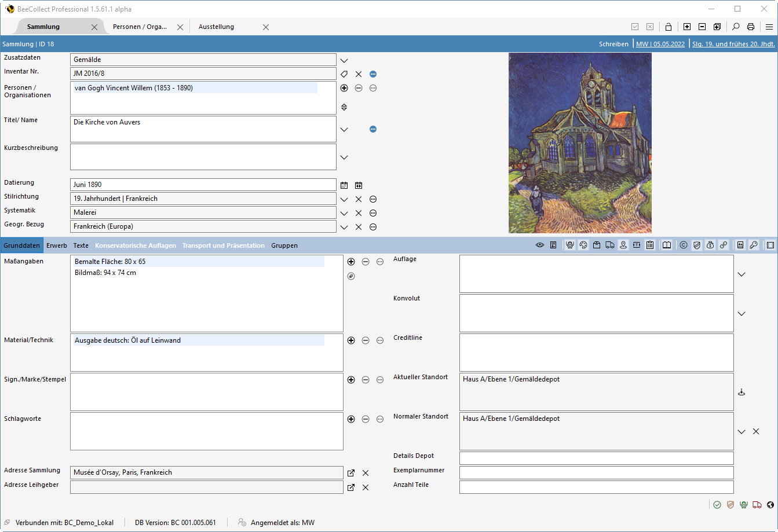Open the book icon in section toolbar

667,245
